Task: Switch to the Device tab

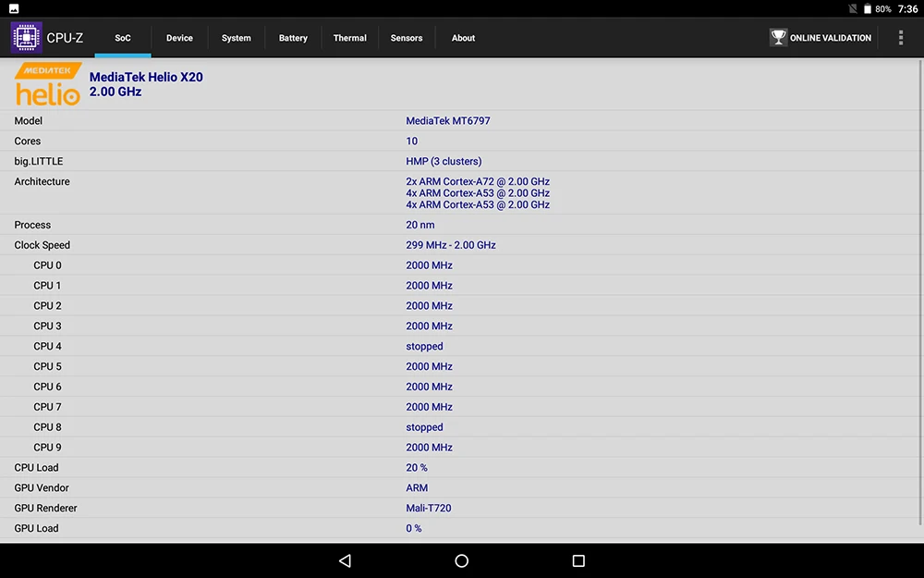Action: click(180, 38)
